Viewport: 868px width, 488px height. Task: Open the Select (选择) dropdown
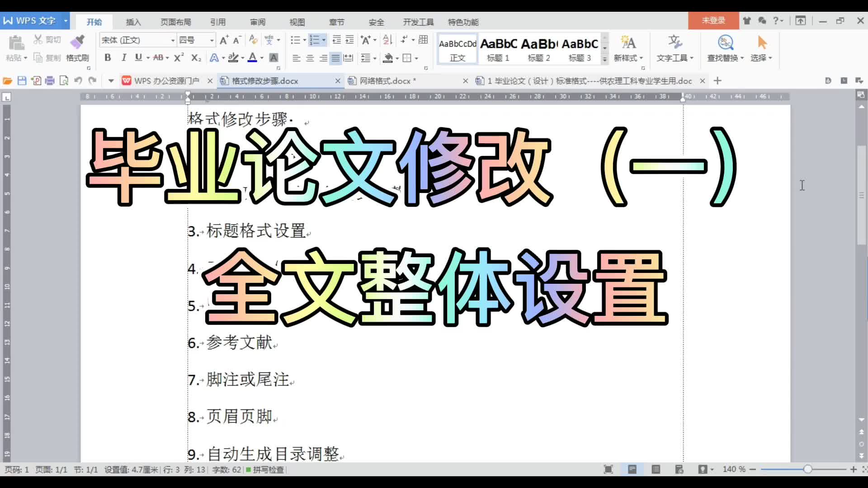pos(762,58)
